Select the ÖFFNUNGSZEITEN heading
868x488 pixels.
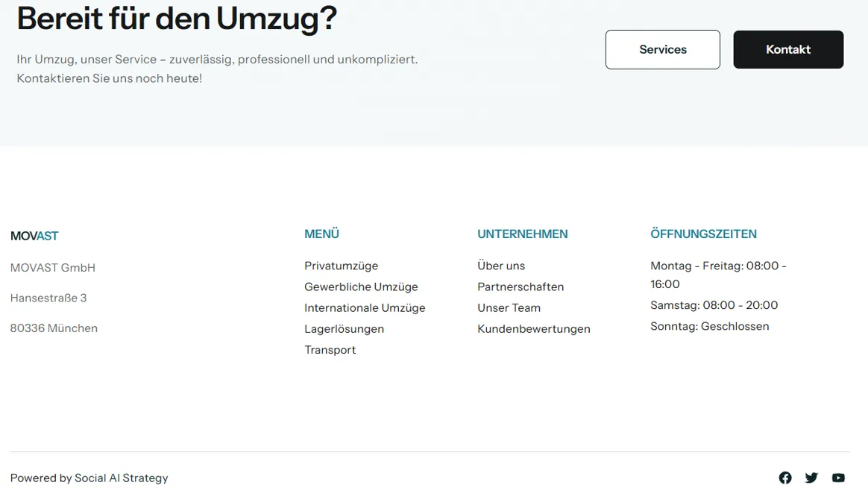[703, 234]
